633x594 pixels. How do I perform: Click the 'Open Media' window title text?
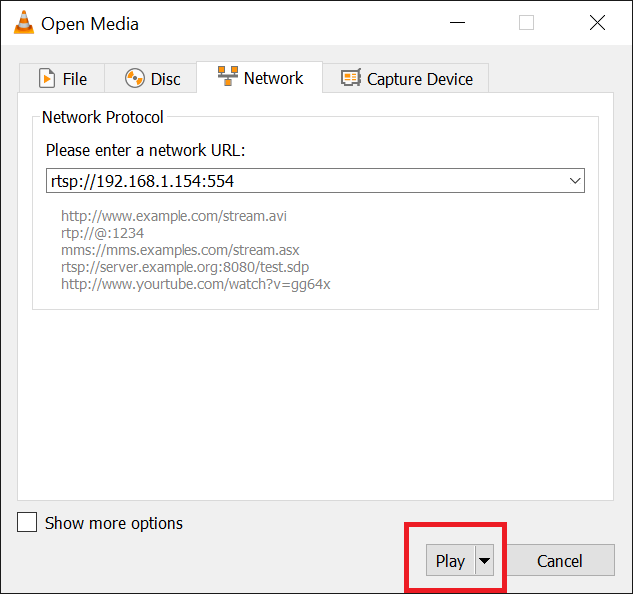pos(90,23)
